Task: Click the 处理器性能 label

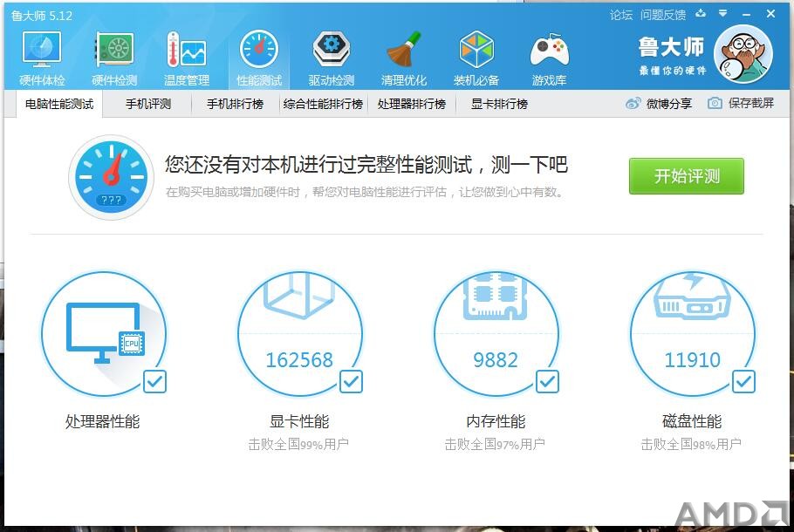Action: (103, 421)
